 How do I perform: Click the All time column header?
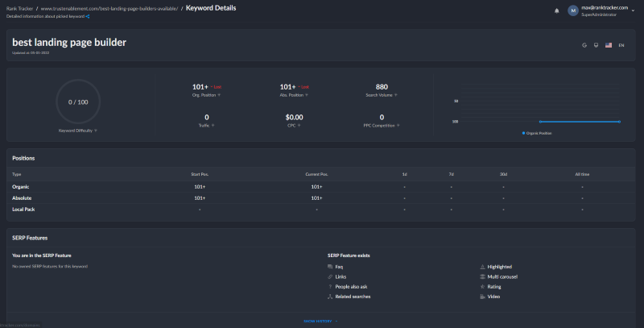[x=582, y=174]
